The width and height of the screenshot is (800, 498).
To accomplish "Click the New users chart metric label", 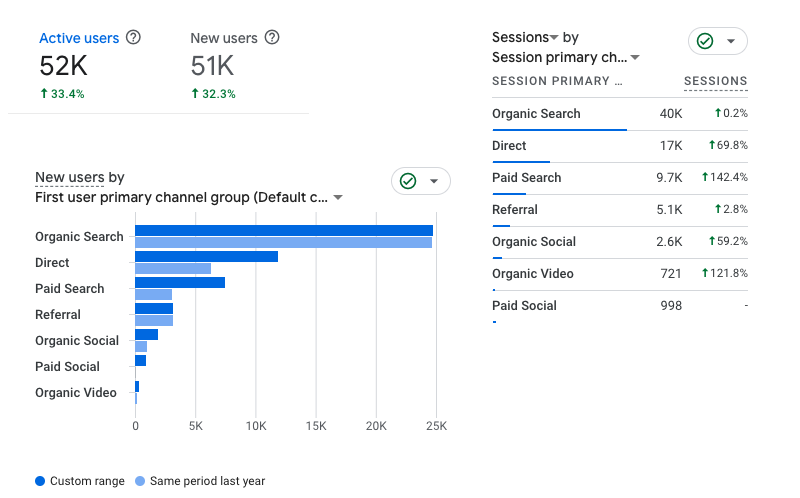I will [x=70, y=177].
